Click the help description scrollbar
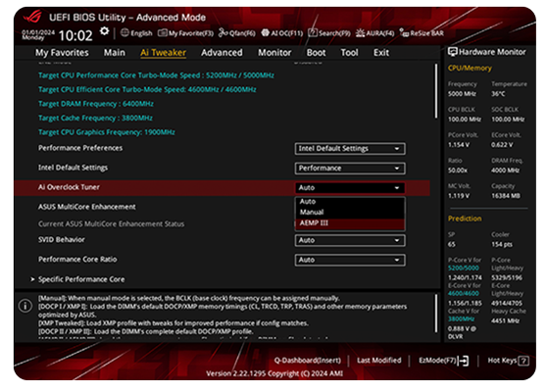547x392 pixels. click(x=435, y=314)
